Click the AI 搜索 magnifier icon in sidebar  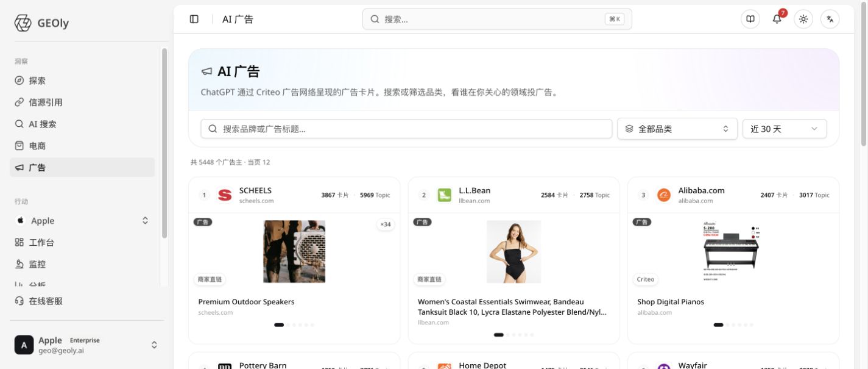19,124
